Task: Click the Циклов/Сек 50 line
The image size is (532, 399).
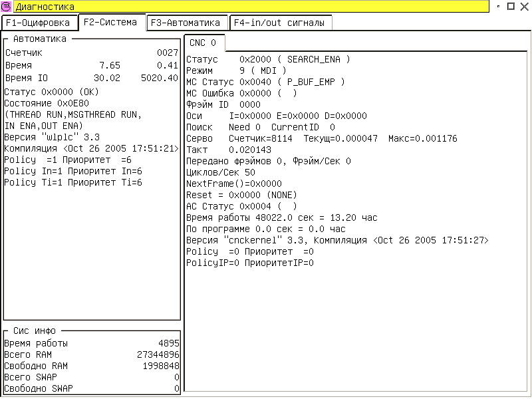Action: 220,172
